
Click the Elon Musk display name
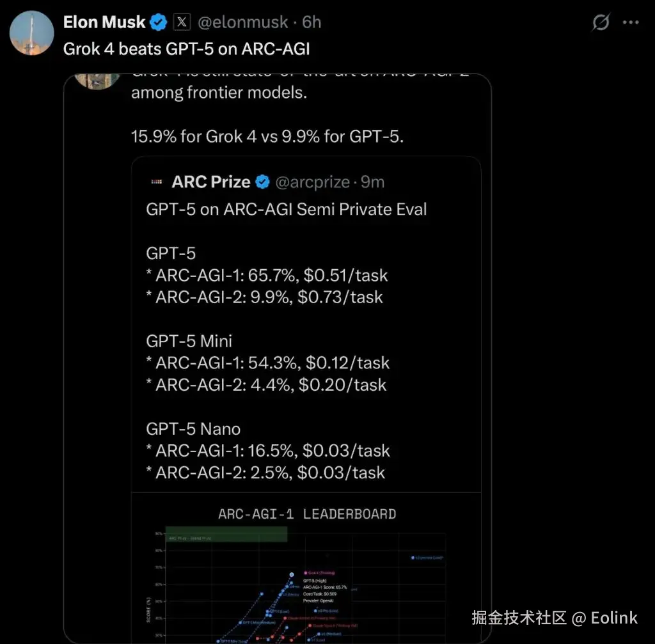click(104, 23)
